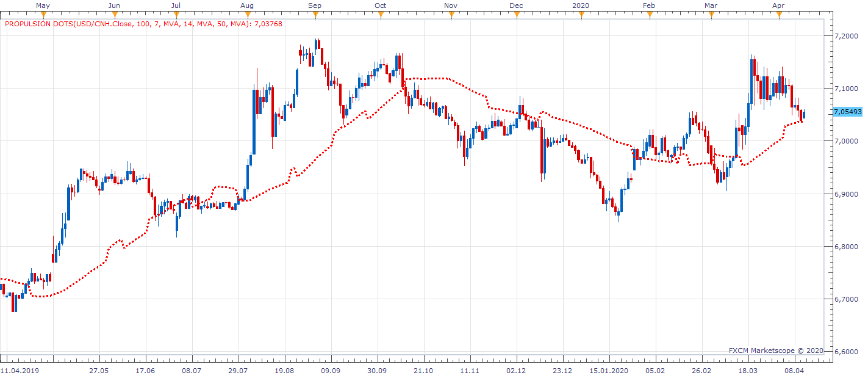
Task: Click the current price tag 7,05493
Action: tap(847, 112)
